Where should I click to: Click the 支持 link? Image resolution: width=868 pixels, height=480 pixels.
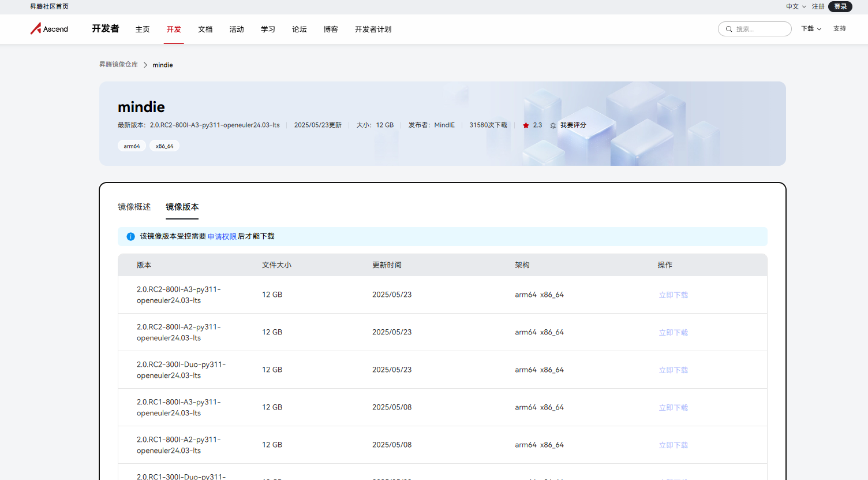(840, 29)
